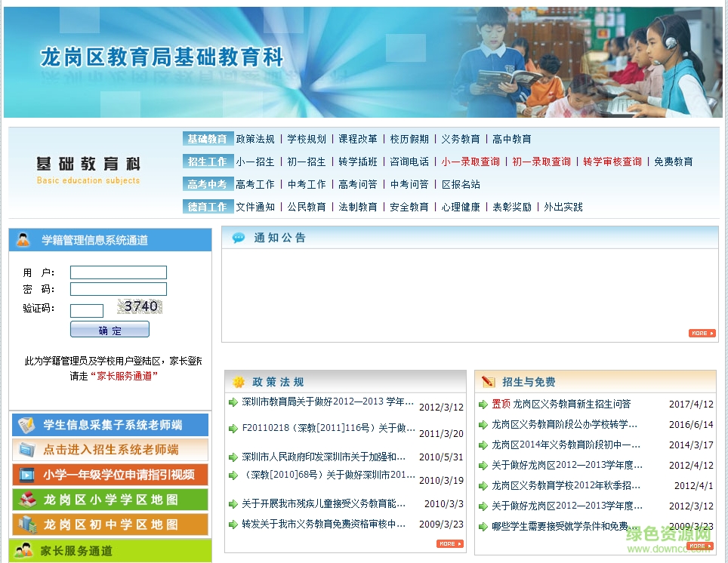Click the flower icon beside 政策法规
The width and height of the screenshot is (728, 563).
pos(239,382)
